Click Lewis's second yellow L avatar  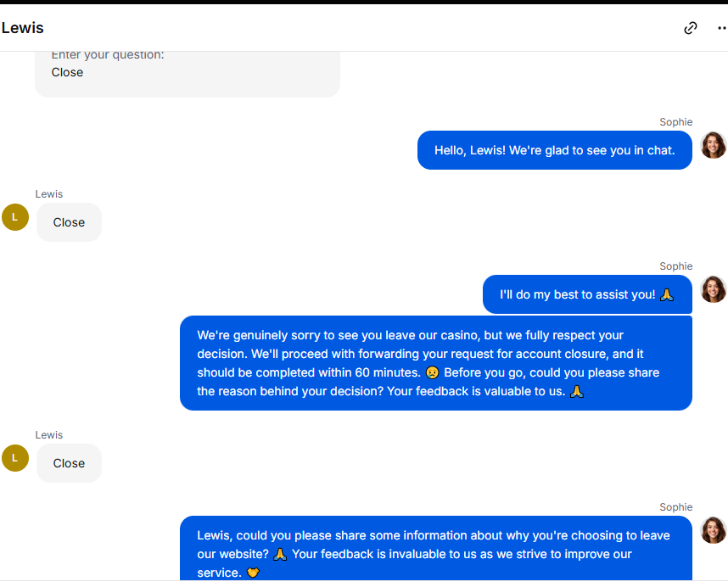tap(15, 458)
